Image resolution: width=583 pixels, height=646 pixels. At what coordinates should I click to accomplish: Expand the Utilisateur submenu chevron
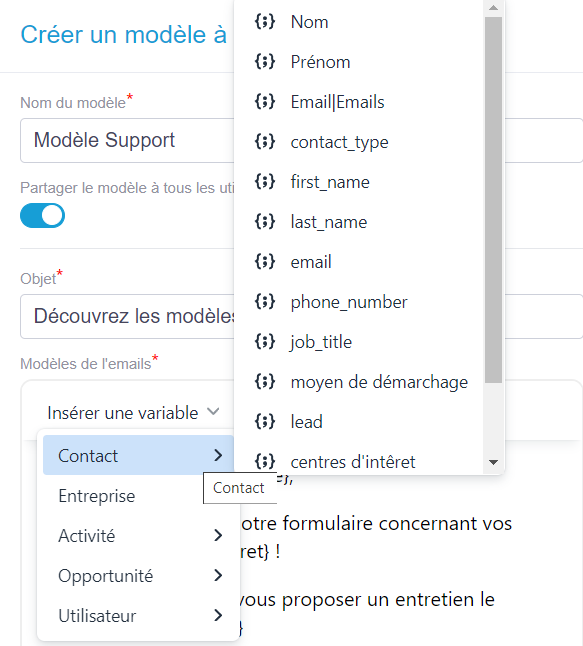point(218,615)
